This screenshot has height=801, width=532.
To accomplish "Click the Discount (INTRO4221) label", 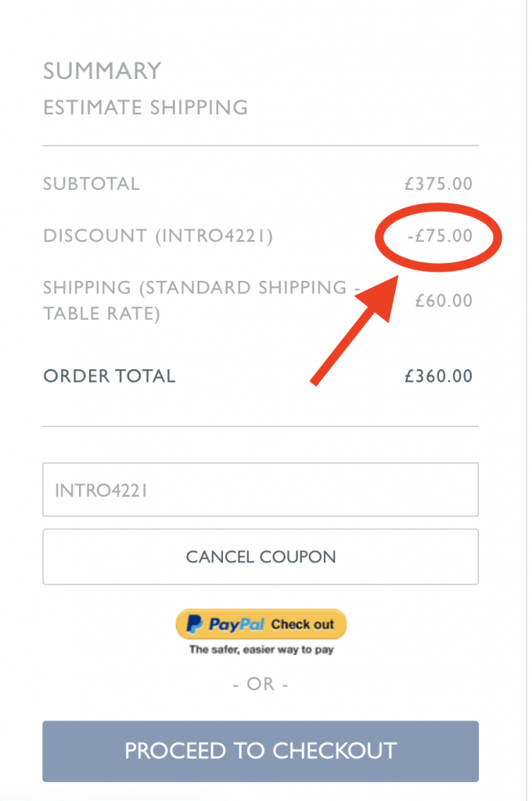I will pos(158,236).
